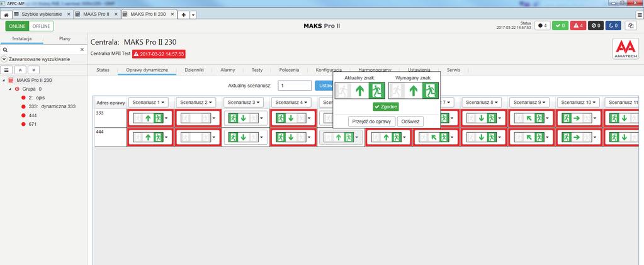Filter by night mode blue moon counter
644x265 pixels.
click(x=614, y=26)
